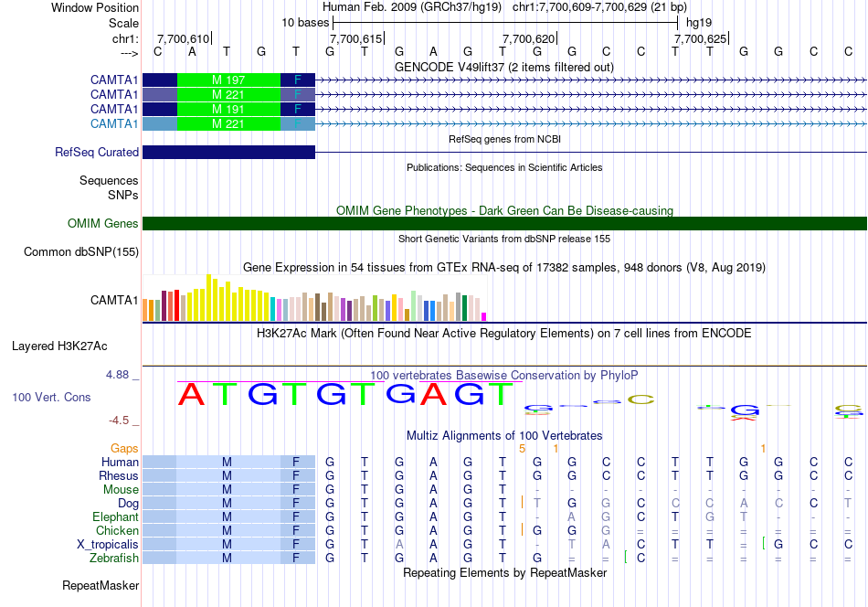Click the 'OMIM Genes' track label
This screenshot has height=607, width=868.
tap(103, 223)
